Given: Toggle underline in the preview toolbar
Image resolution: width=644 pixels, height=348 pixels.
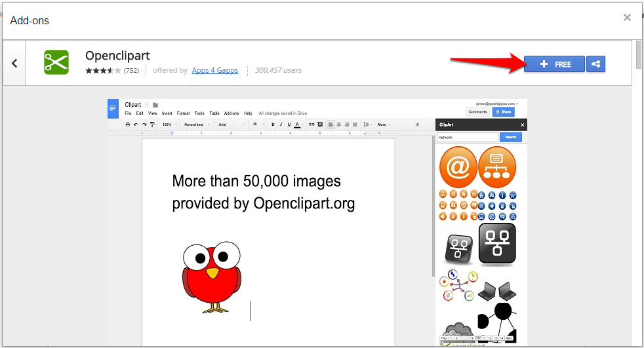Looking at the screenshot, I should coord(289,125).
